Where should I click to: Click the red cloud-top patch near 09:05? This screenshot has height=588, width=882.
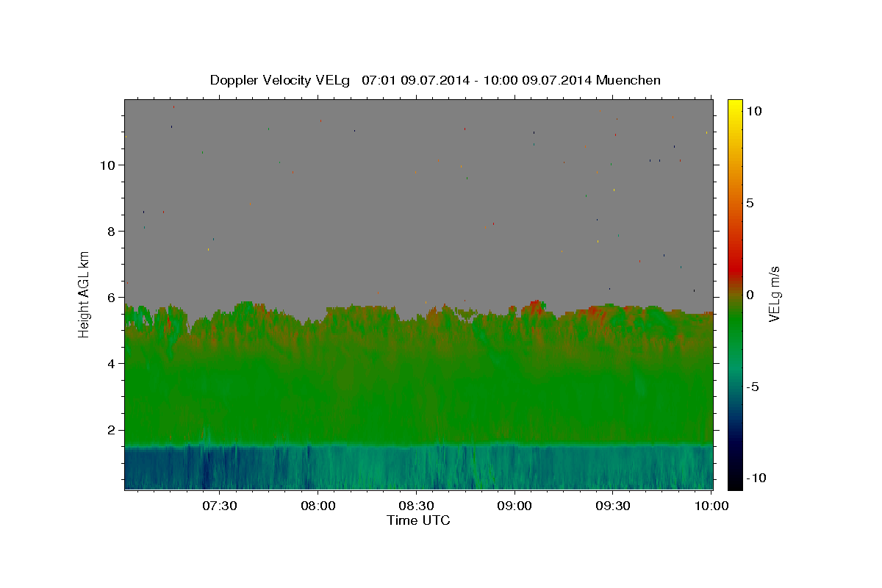click(x=536, y=305)
